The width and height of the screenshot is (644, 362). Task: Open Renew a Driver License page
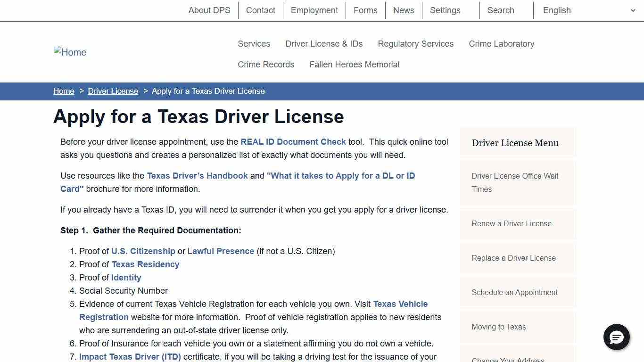pyautogui.click(x=512, y=223)
